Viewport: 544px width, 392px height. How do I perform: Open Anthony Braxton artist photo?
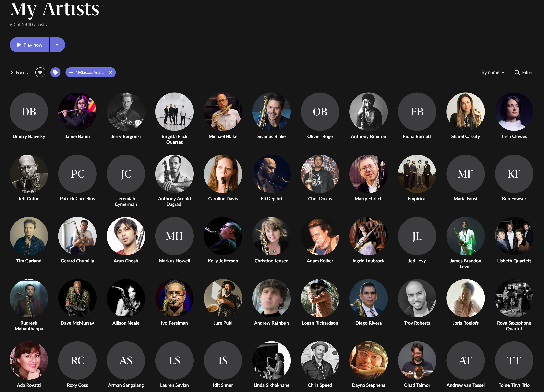368,112
